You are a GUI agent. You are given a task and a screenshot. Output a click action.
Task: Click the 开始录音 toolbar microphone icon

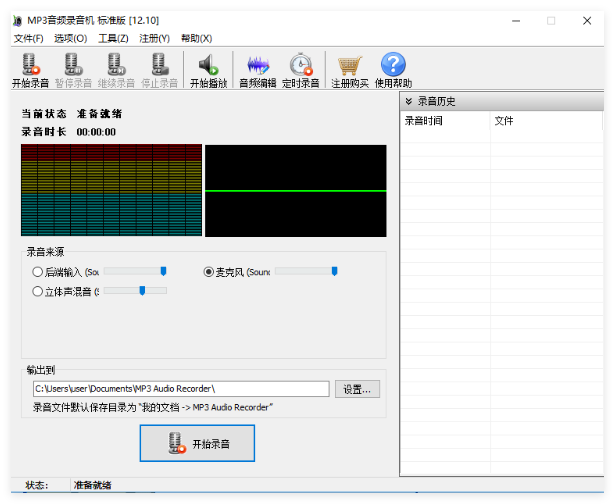pyautogui.click(x=30, y=66)
